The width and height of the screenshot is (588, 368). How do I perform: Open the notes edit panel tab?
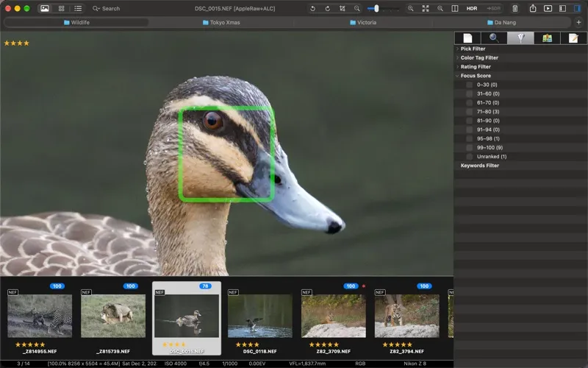point(573,38)
